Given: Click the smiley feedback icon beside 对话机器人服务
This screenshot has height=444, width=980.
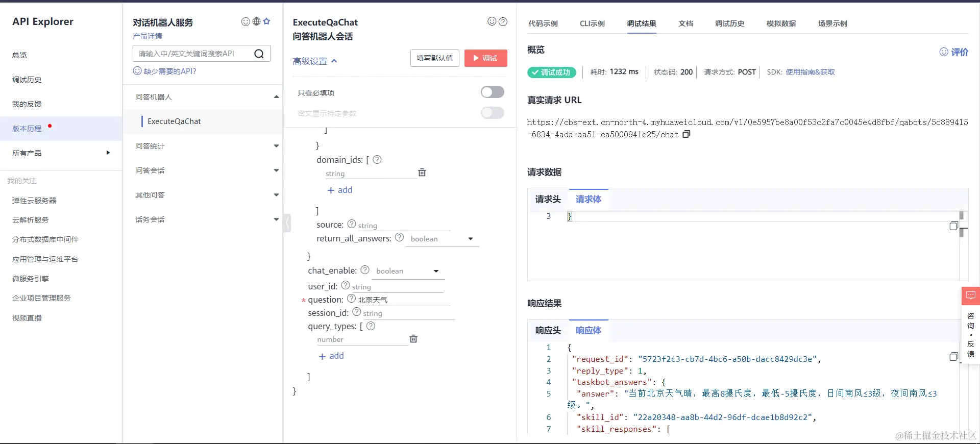Looking at the screenshot, I should pyautogui.click(x=246, y=21).
